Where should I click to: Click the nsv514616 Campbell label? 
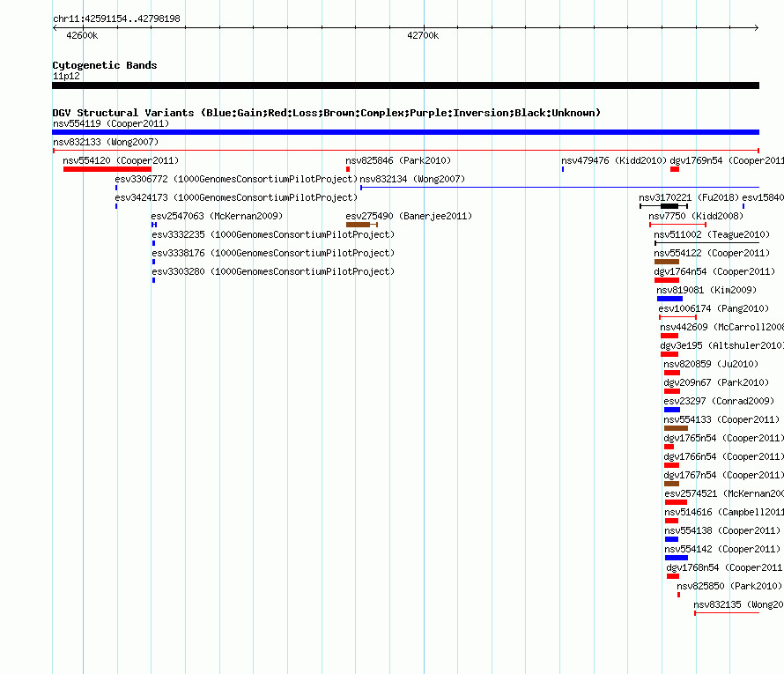pos(724,512)
